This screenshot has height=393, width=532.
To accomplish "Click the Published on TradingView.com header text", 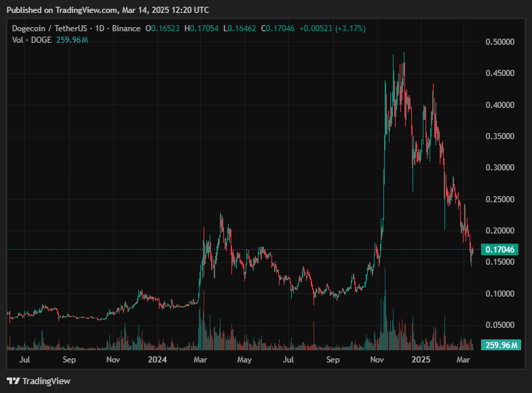I will 108,10.
